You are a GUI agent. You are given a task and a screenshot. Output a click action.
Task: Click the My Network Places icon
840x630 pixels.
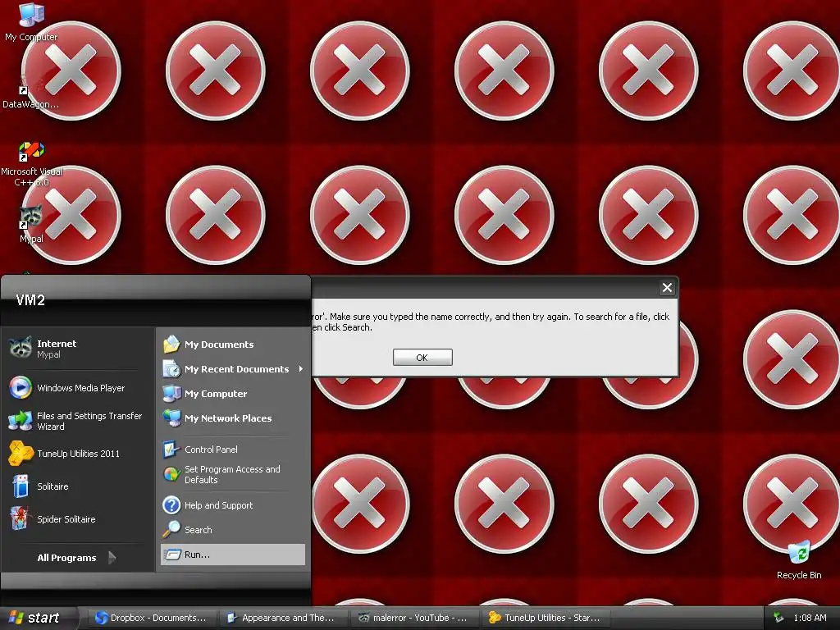tap(171, 418)
